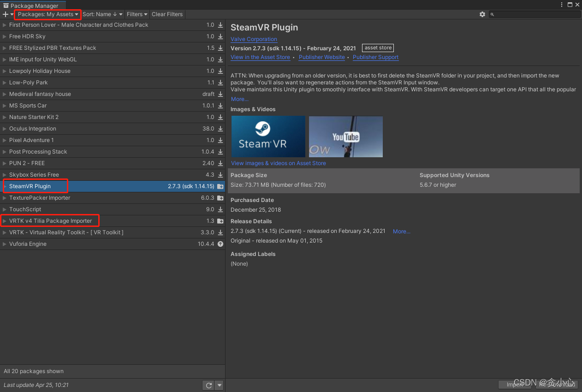582x392 pixels.
Task: Click download icon for MS Sports Car
Action: 220,106
